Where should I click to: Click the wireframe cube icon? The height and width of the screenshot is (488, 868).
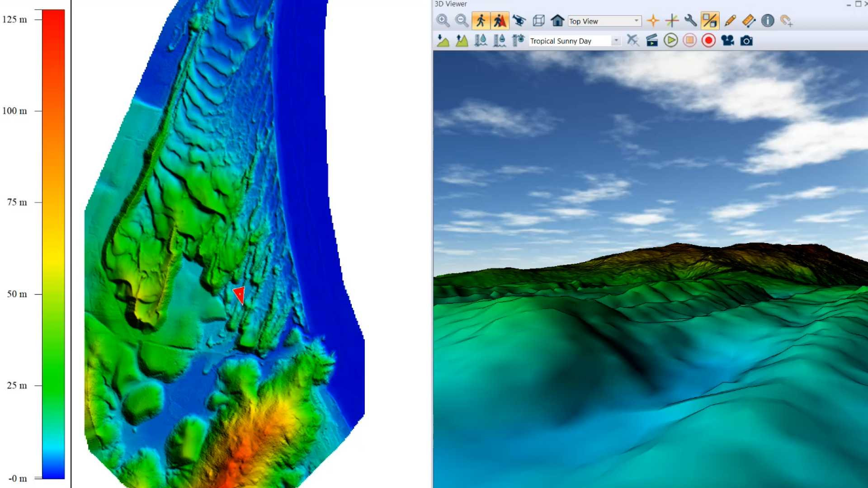point(538,21)
